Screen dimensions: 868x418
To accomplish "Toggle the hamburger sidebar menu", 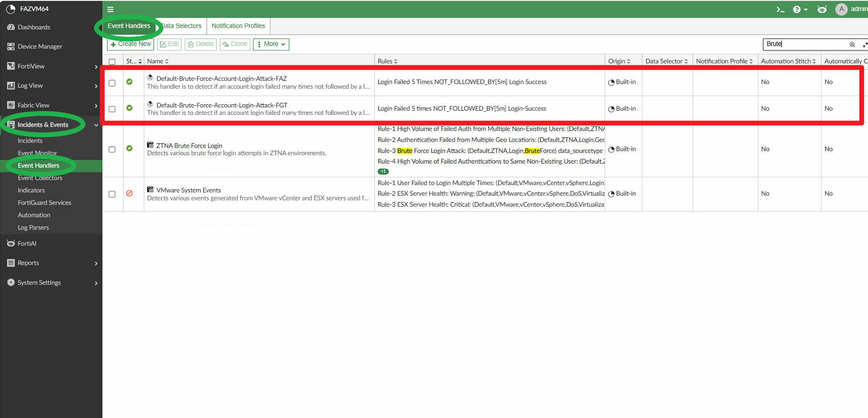I will (110, 9).
